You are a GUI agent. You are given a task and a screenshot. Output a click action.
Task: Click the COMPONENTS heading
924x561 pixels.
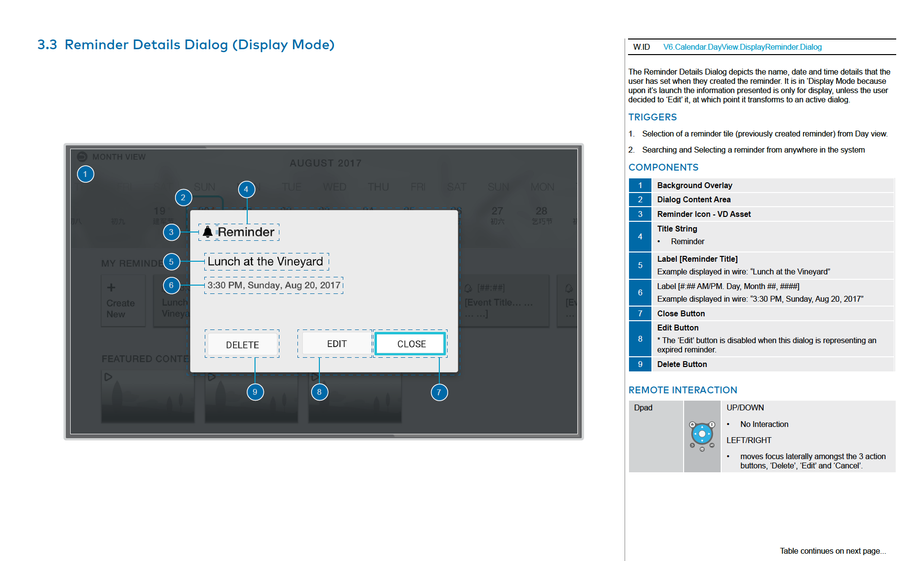click(x=663, y=167)
